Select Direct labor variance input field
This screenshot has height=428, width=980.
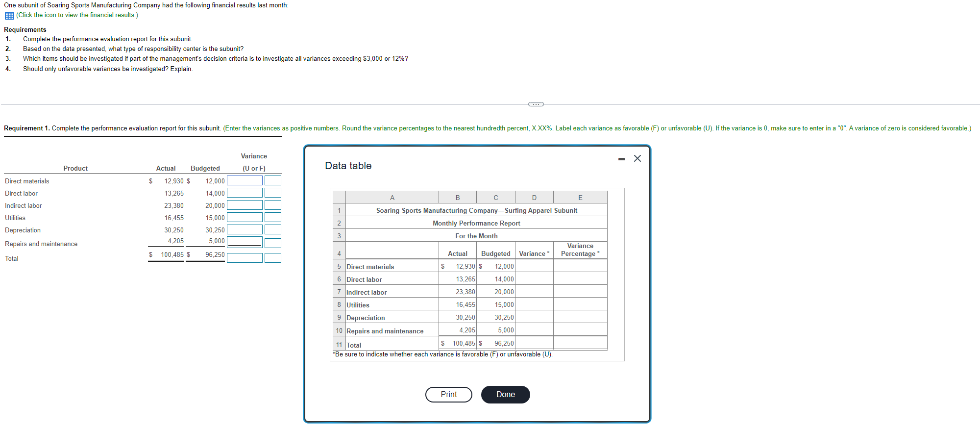coord(245,193)
